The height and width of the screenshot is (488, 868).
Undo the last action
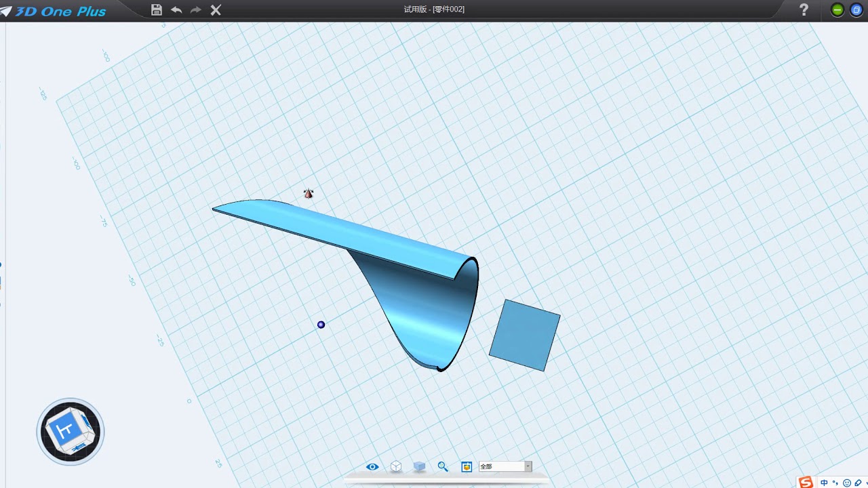tap(176, 9)
